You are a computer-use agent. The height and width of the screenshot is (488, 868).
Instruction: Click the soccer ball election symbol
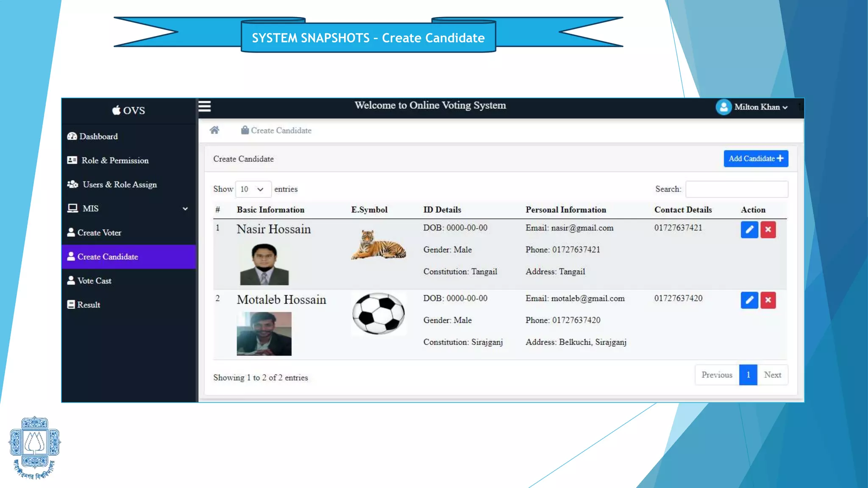coord(378,313)
